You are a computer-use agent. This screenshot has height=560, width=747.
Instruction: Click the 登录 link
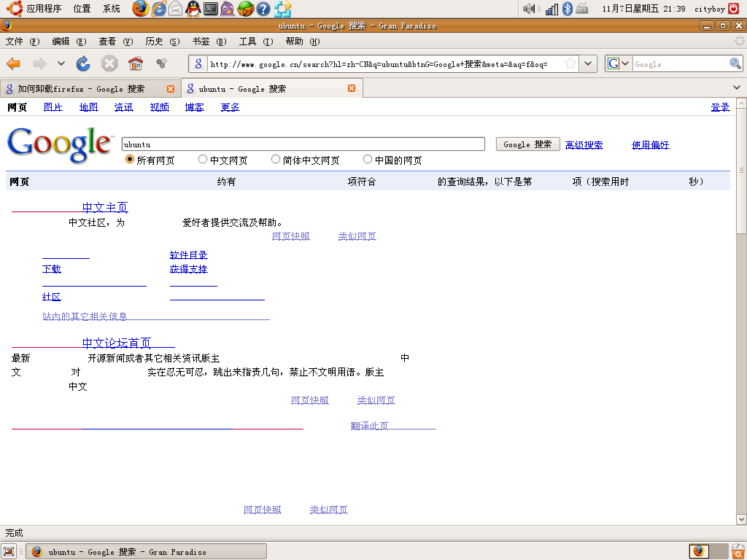[x=720, y=107]
